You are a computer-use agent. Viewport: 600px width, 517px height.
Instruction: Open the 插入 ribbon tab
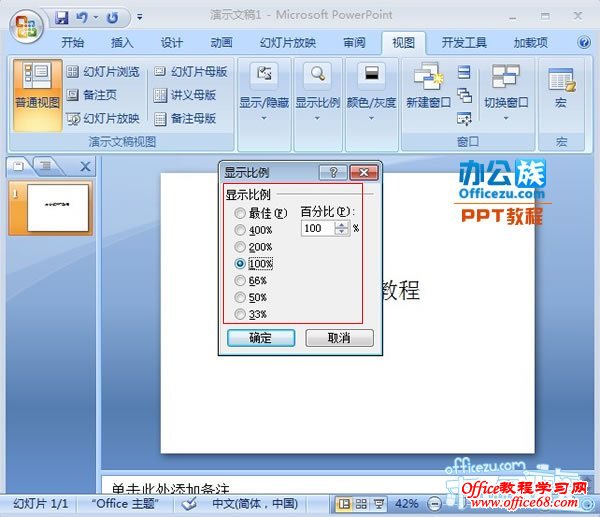(x=122, y=42)
